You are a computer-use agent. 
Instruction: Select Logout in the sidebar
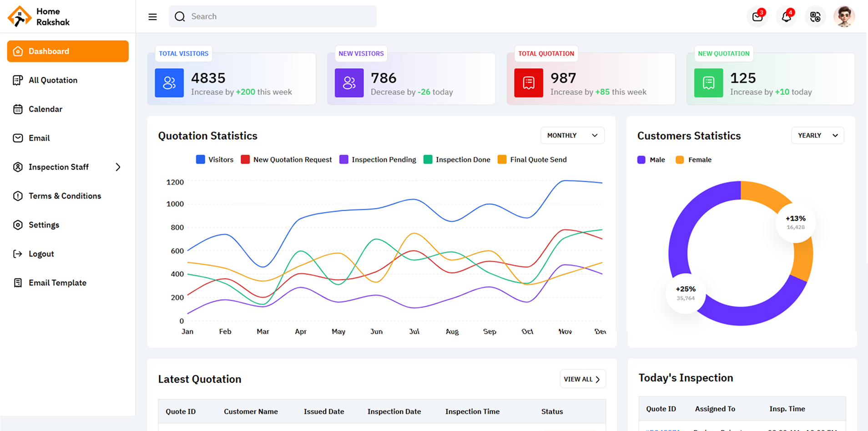[x=68, y=254]
